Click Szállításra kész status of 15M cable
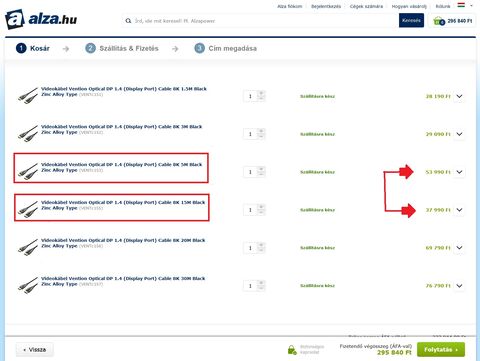 point(317,210)
